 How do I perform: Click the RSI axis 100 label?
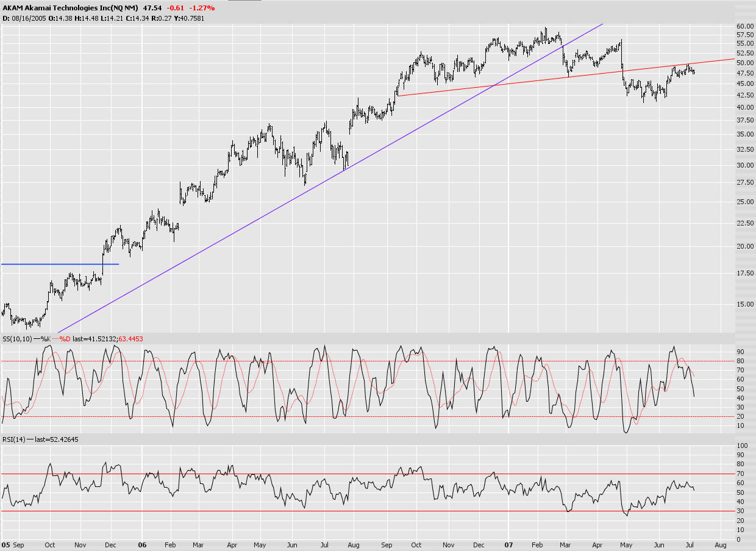tap(743, 446)
